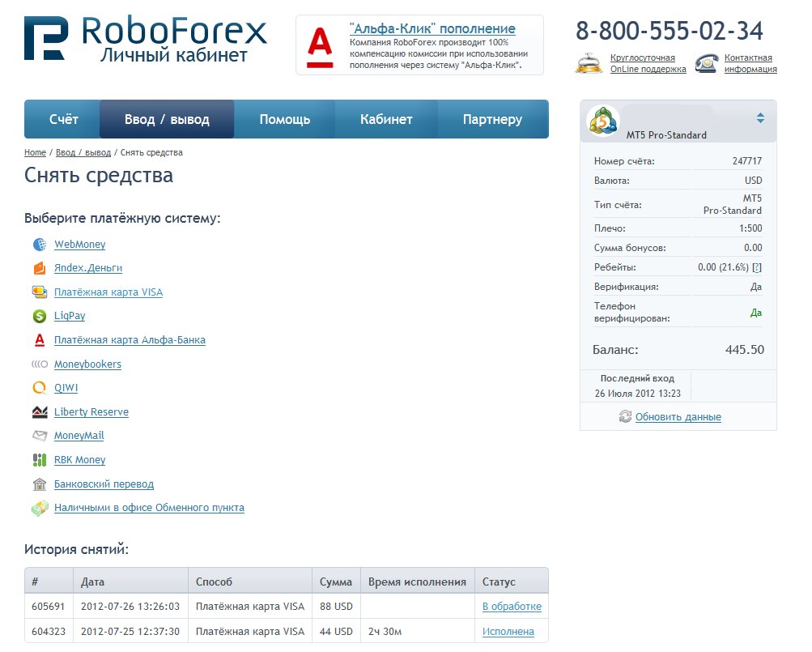The height and width of the screenshot is (652, 812).
Task: Select Наличными в офисе Обменного пункта
Action: 149,508
